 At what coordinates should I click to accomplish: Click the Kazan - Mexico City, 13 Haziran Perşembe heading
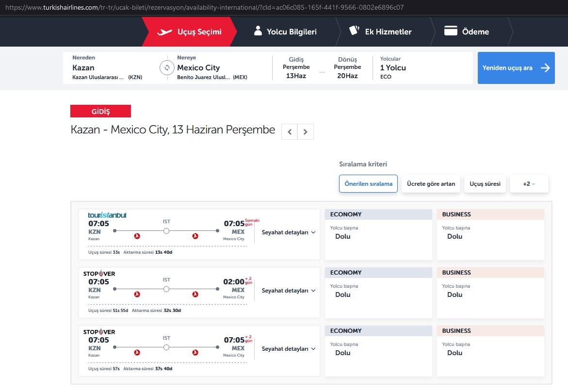(173, 130)
